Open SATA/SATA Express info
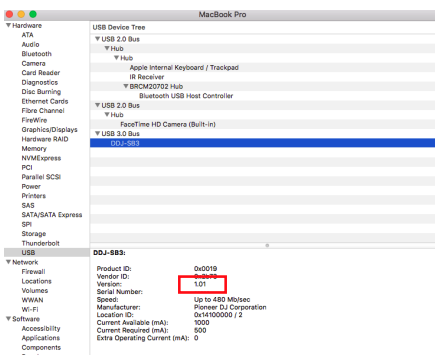 tap(52, 215)
